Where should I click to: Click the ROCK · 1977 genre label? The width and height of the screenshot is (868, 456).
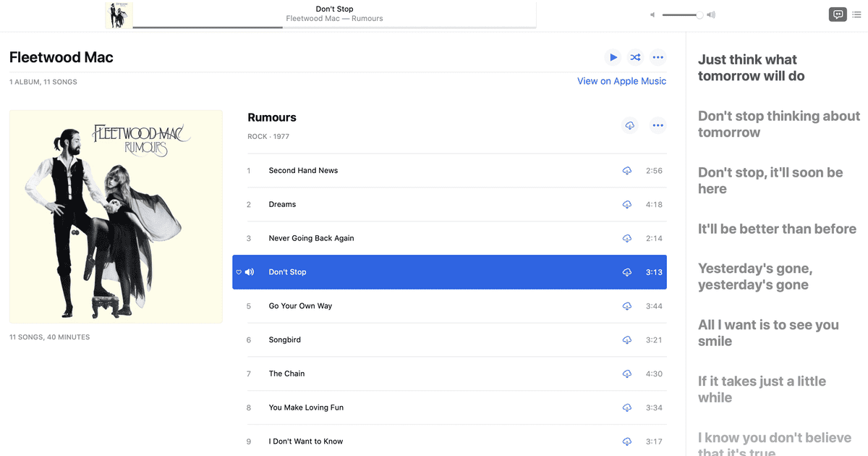click(x=268, y=137)
